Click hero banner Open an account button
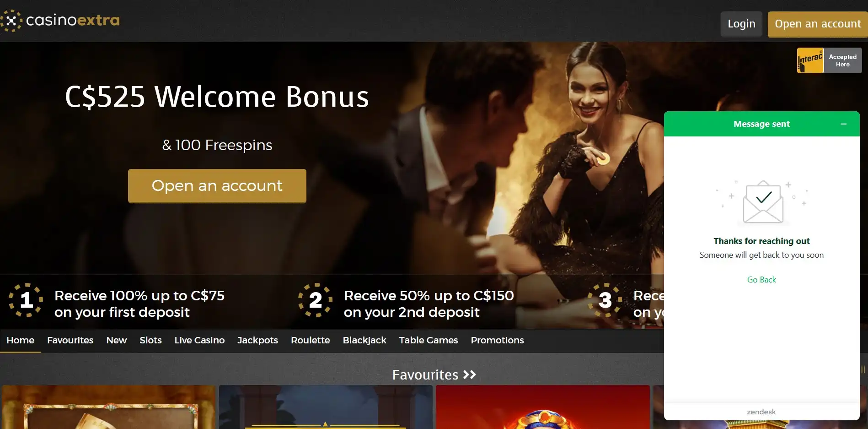Viewport: 868px width, 429px height. pyautogui.click(x=217, y=186)
